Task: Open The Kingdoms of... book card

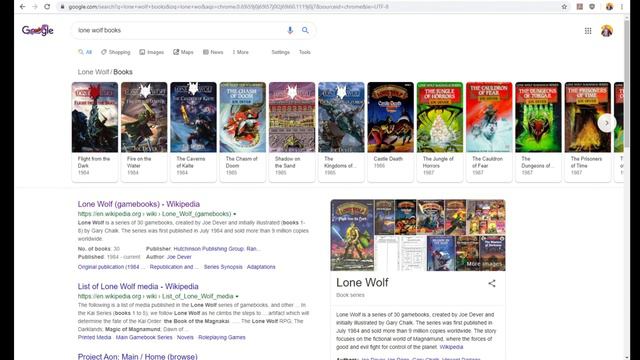Action: pyautogui.click(x=341, y=131)
